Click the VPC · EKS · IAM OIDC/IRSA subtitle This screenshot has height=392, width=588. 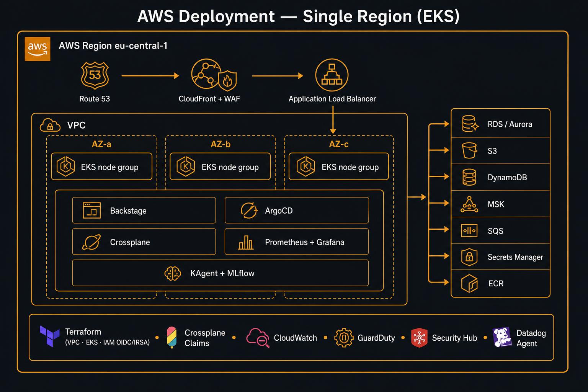(107, 343)
